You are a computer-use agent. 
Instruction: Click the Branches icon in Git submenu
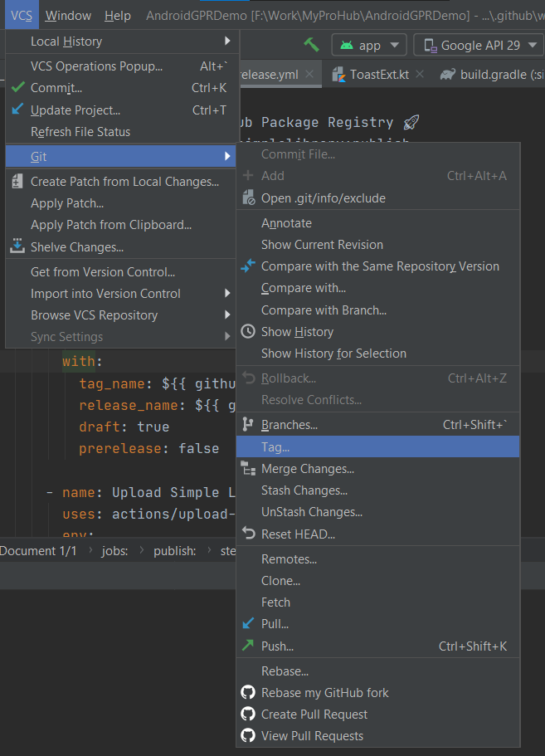click(x=248, y=425)
